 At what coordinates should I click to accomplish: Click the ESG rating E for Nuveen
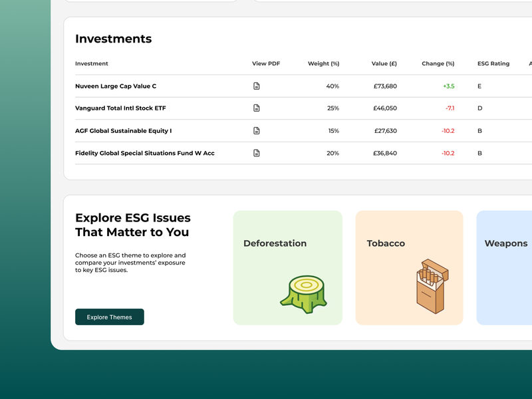[x=479, y=86]
